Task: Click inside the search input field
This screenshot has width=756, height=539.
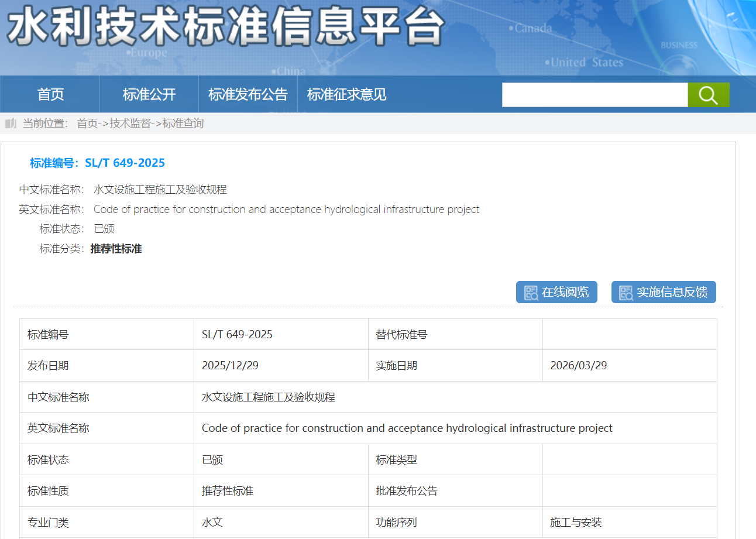Action: pyautogui.click(x=595, y=94)
